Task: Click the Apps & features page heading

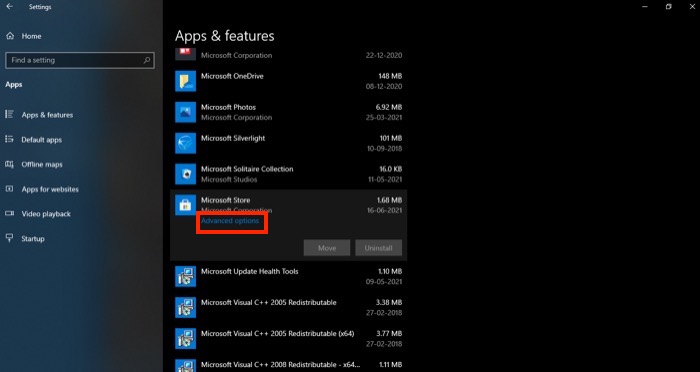Action: [225, 36]
